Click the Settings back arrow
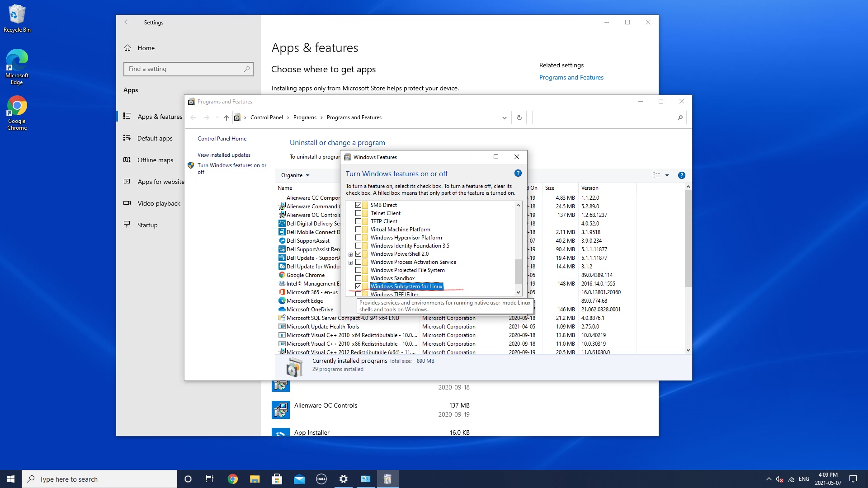Image resolution: width=868 pixels, height=488 pixels. (x=127, y=22)
